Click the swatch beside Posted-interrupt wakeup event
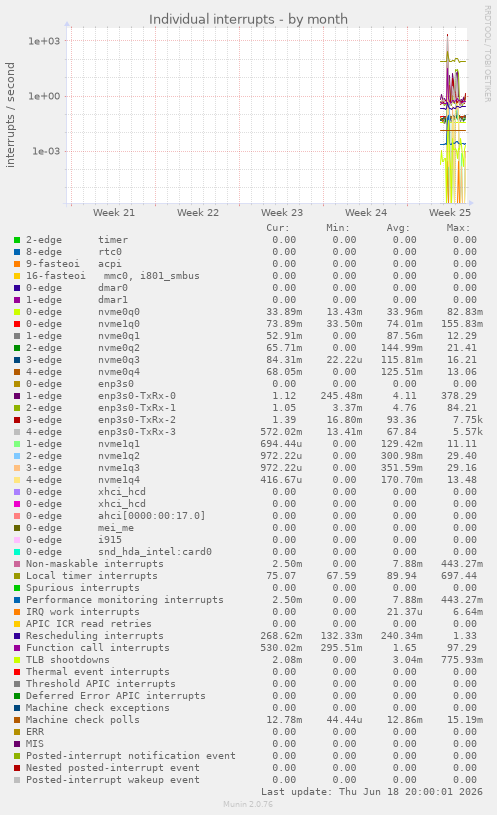Image resolution: width=497 pixels, height=815 pixels. 17,780
